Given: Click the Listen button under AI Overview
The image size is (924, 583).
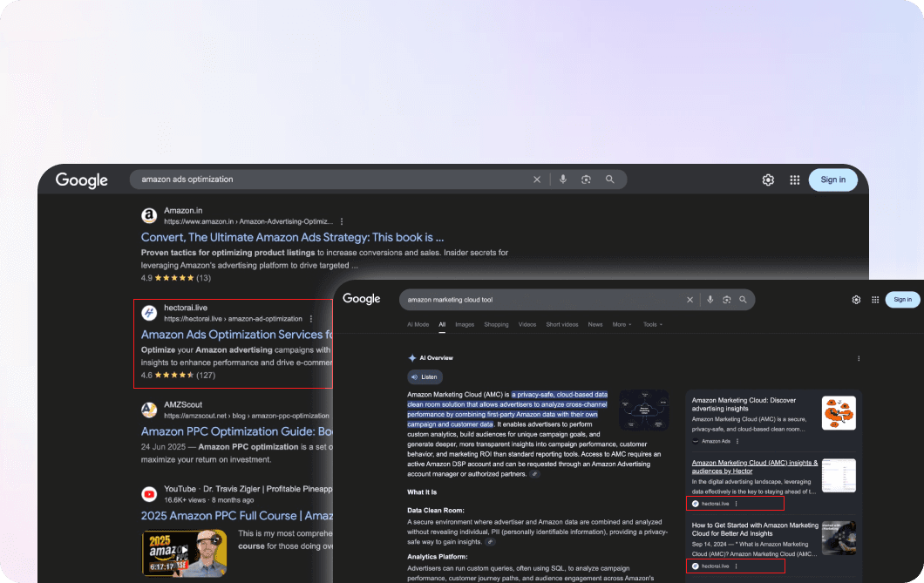Looking at the screenshot, I should click(425, 377).
